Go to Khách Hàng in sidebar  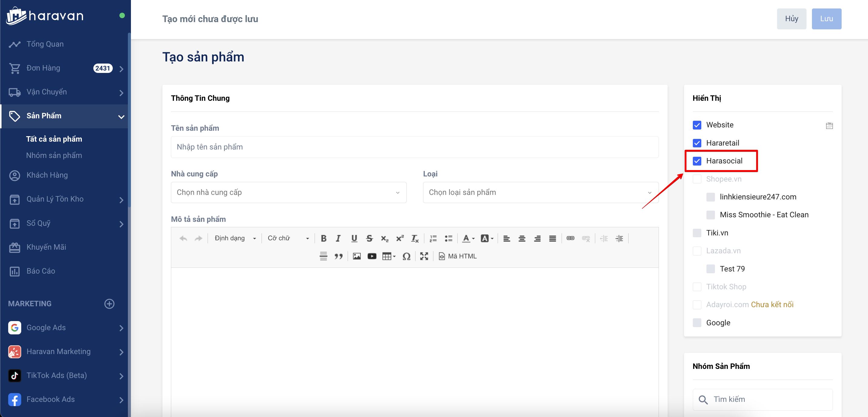click(x=47, y=175)
